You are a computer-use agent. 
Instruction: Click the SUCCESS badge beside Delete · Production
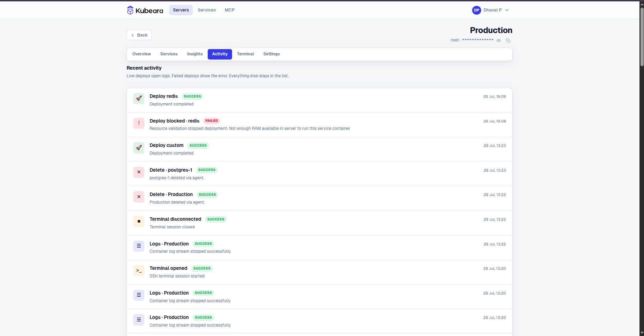(207, 195)
